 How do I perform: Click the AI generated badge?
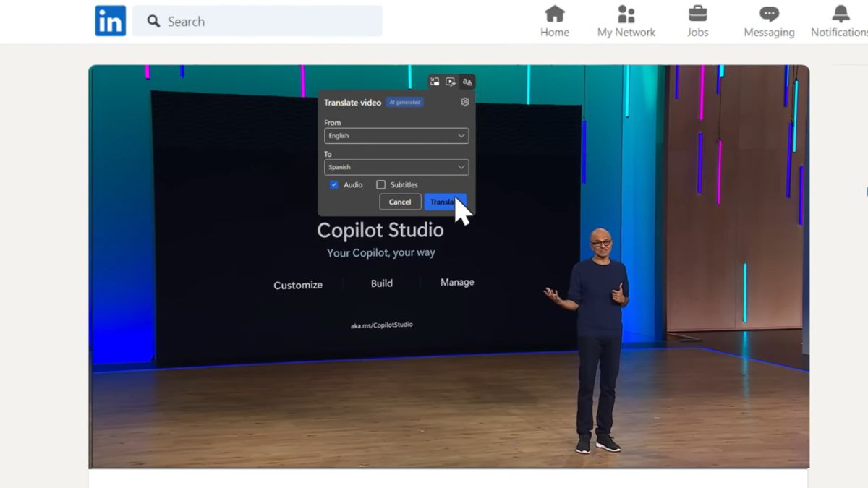pyautogui.click(x=405, y=102)
